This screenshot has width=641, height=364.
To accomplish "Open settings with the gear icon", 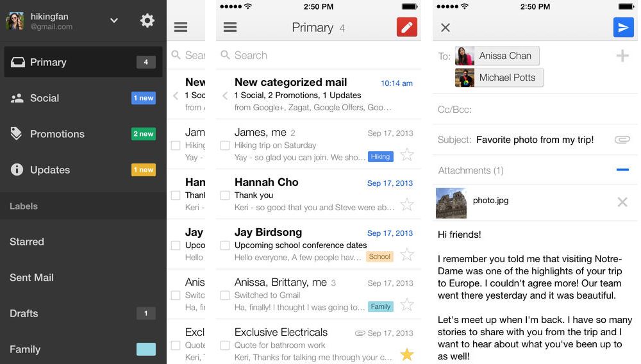I will pos(147,21).
